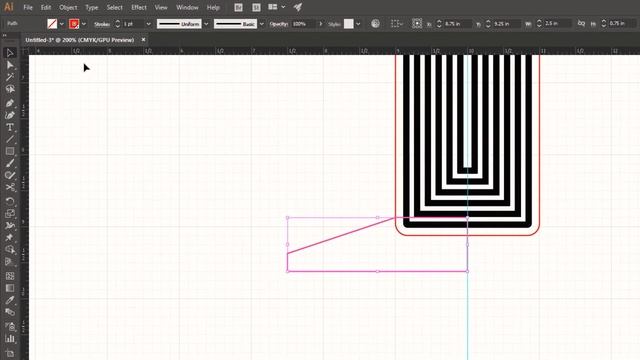Select the Column Graph tool
Image resolution: width=640 pixels, height=360 pixels.
10,338
